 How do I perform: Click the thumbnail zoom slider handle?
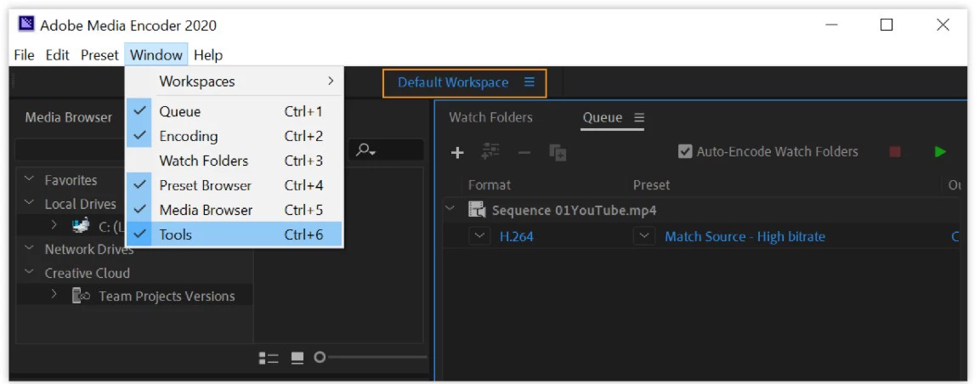pyautogui.click(x=320, y=358)
